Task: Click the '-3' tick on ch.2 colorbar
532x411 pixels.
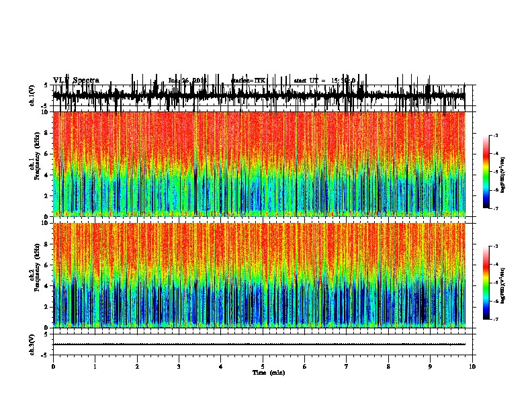Action: [x=496, y=246]
